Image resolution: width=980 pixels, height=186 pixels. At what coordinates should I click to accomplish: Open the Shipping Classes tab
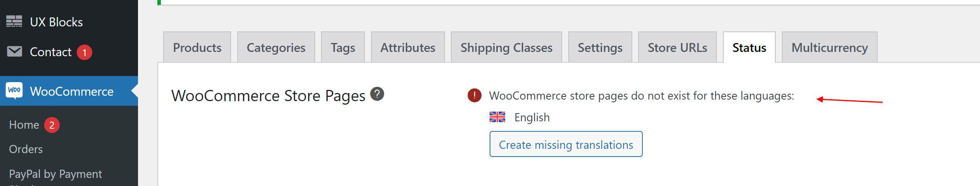pyautogui.click(x=506, y=47)
